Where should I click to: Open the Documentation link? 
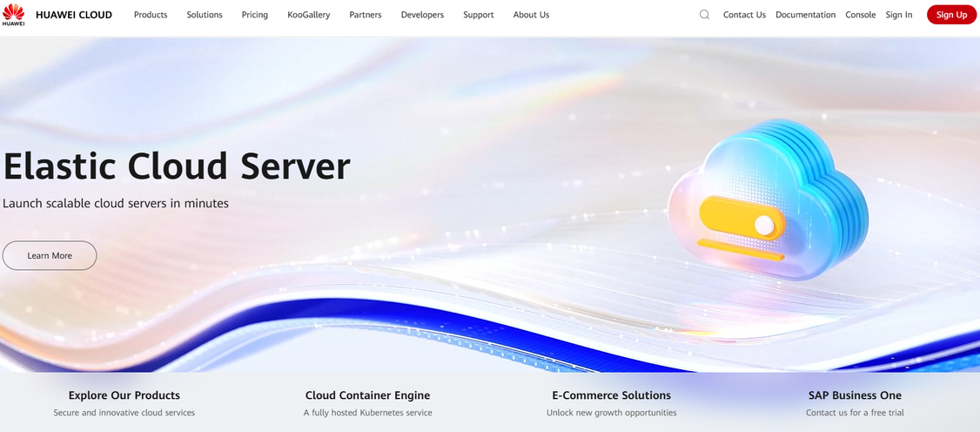(x=806, y=15)
